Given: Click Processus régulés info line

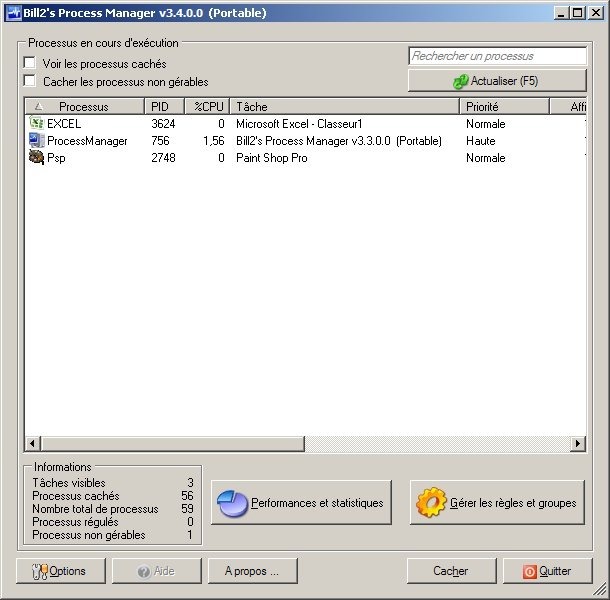Looking at the screenshot, I should [113, 522].
